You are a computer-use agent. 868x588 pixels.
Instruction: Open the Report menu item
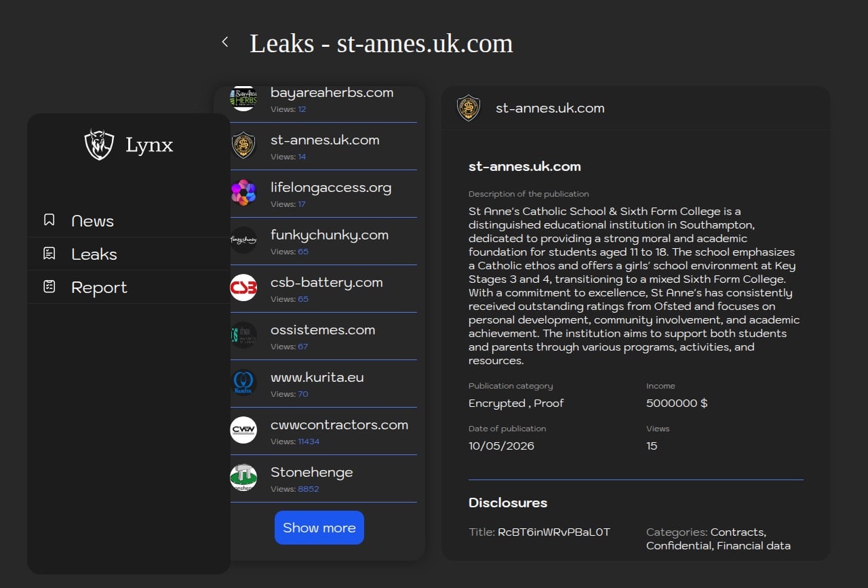coord(129,287)
